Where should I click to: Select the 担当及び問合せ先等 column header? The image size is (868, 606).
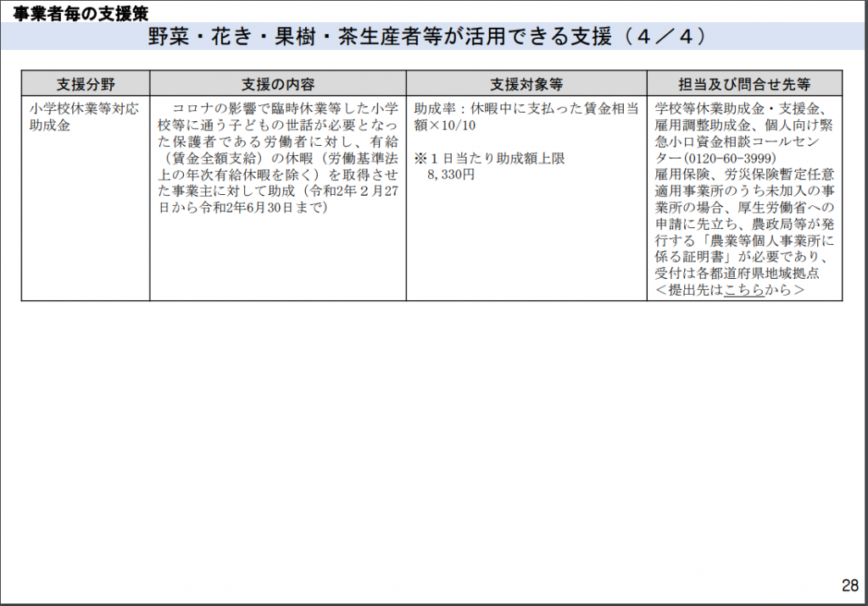click(743, 83)
